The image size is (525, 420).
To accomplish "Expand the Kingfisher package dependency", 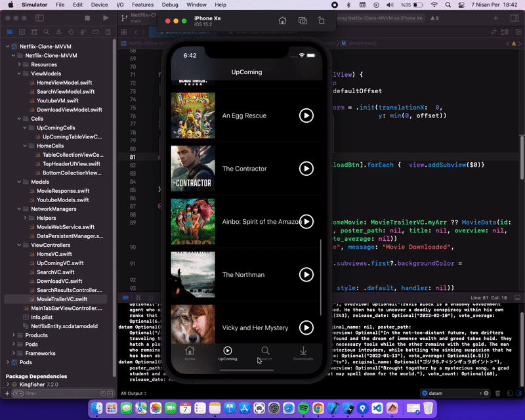I will 8,384.
